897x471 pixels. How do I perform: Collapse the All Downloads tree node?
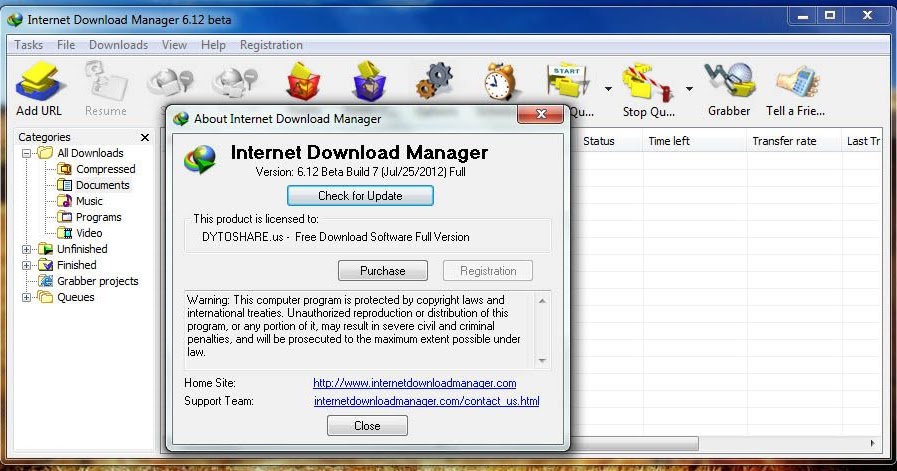pyautogui.click(x=26, y=153)
